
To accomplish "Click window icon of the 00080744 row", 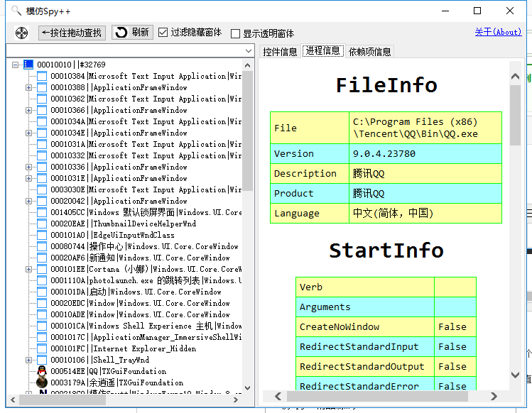I will 42,246.
